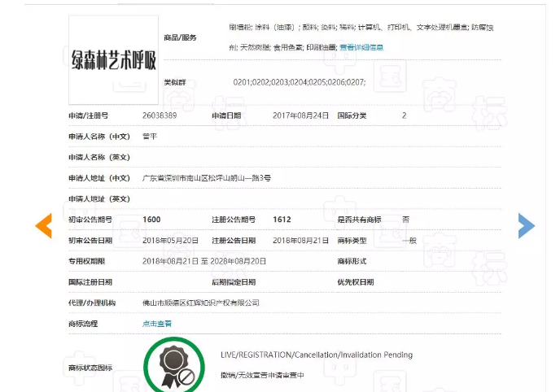This screenshot has height=392, width=560.
Task: Click the trademark status medal icon
Action: point(174,365)
